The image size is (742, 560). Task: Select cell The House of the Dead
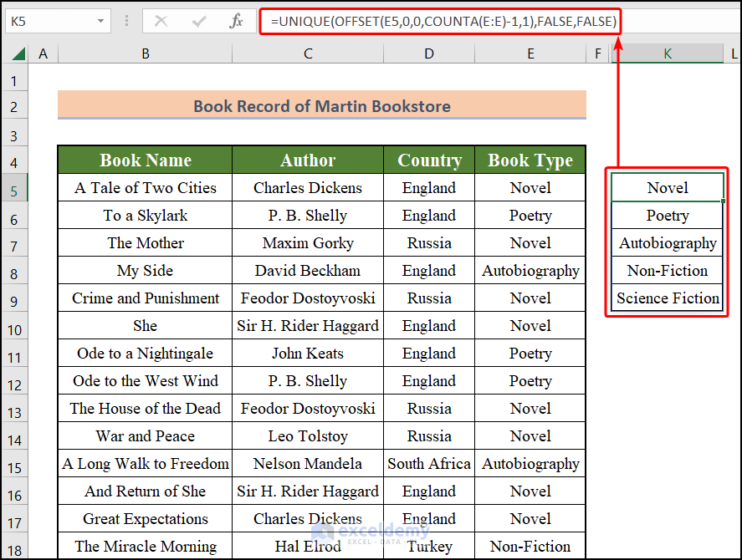pos(146,408)
